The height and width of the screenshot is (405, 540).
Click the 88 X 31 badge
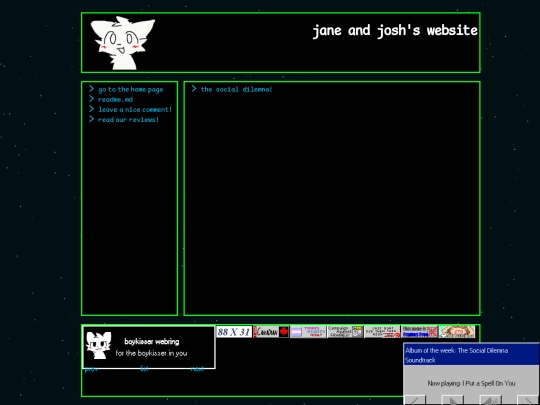point(234,332)
